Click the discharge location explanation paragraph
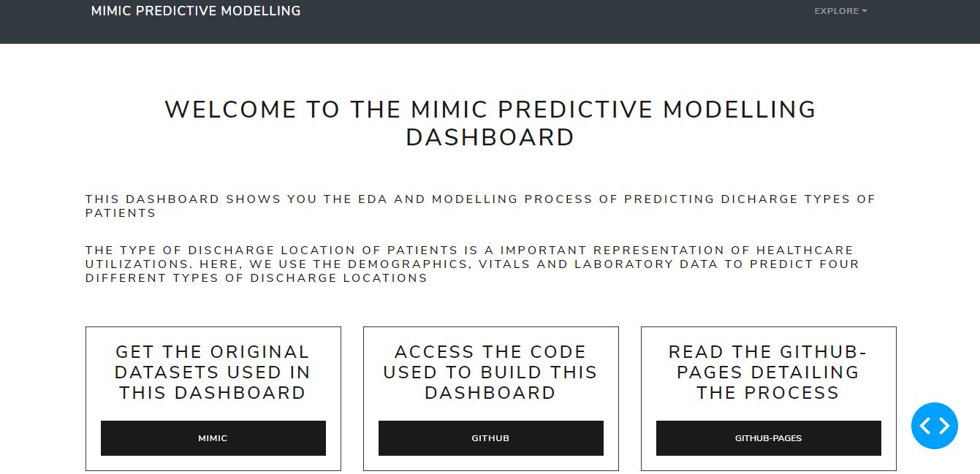Image resolution: width=980 pixels, height=474 pixels. tap(472, 264)
